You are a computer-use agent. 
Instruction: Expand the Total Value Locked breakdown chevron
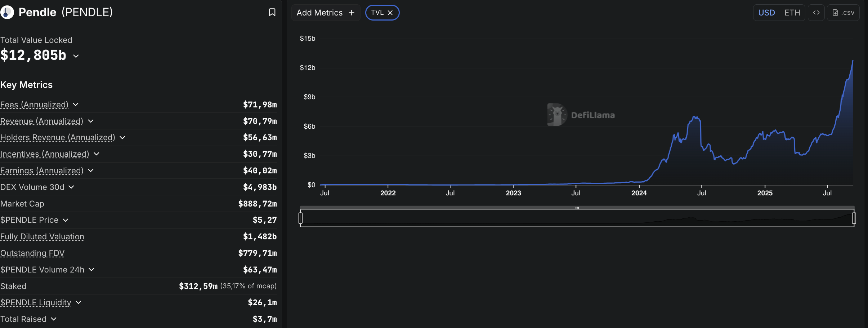point(76,56)
